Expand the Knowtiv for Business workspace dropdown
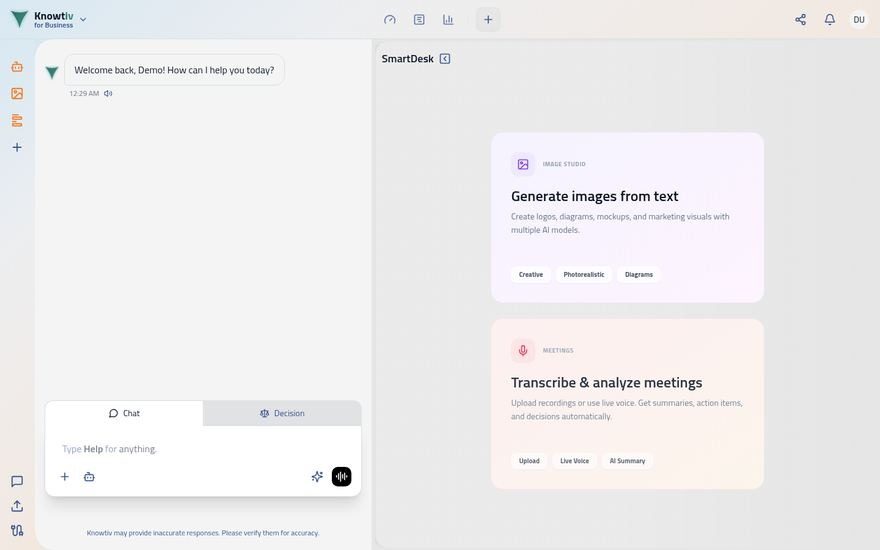The image size is (880, 550). (83, 20)
